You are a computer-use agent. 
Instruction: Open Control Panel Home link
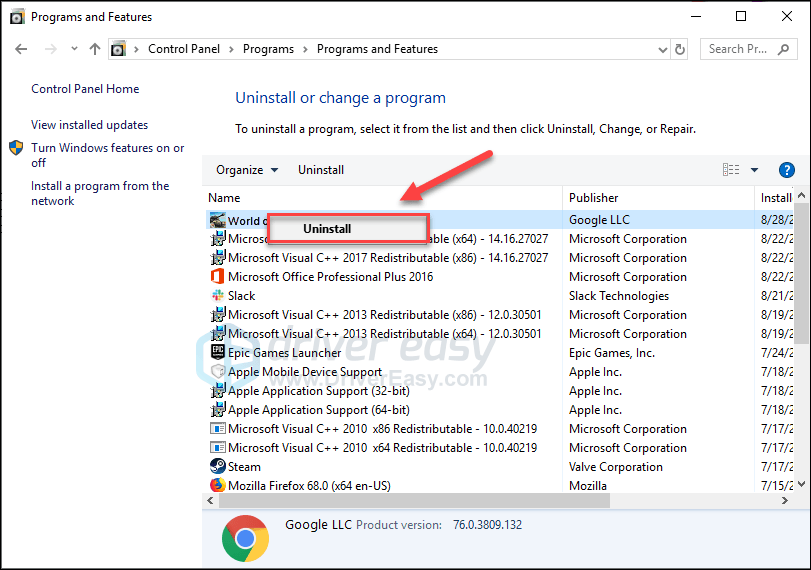click(x=85, y=89)
